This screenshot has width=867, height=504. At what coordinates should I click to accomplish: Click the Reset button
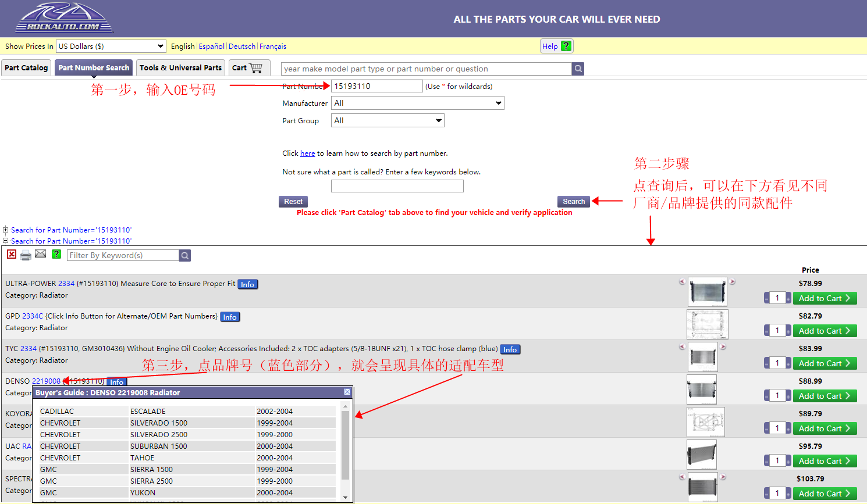(293, 202)
